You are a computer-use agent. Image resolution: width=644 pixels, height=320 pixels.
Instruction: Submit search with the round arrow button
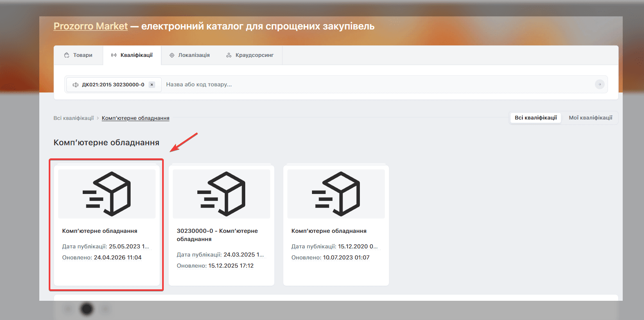(599, 84)
